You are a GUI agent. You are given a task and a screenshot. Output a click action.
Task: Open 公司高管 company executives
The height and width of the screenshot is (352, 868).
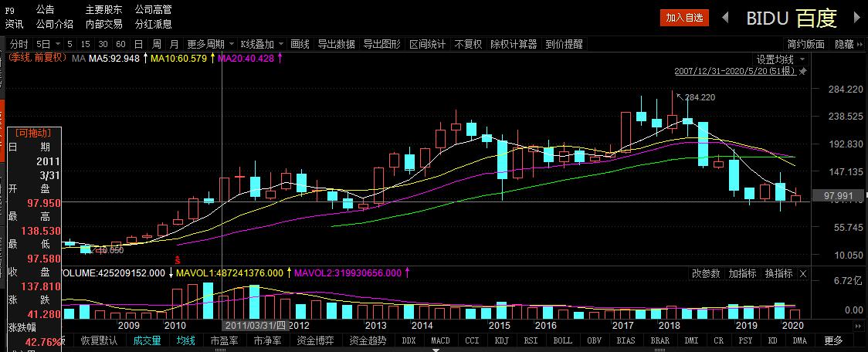(154, 9)
